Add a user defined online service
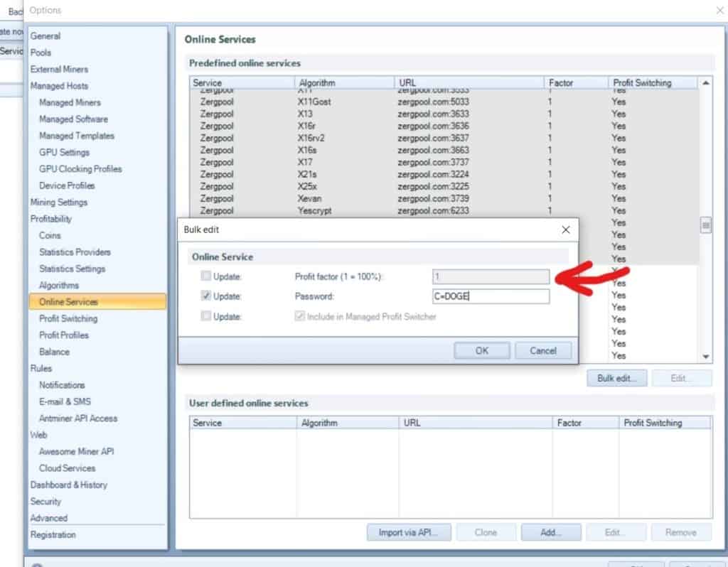 pos(551,532)
